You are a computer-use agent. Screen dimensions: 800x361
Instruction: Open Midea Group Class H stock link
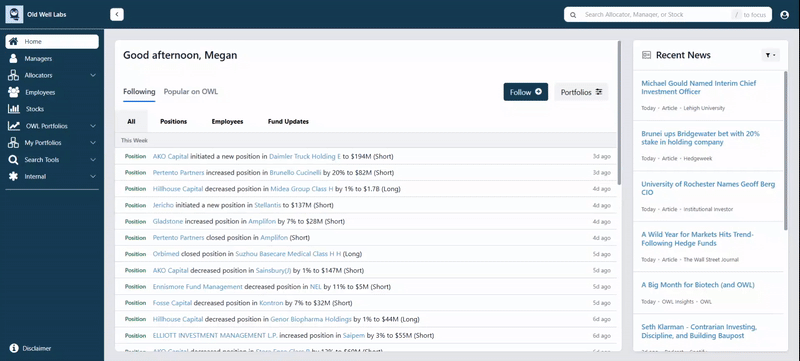point(302,189)
